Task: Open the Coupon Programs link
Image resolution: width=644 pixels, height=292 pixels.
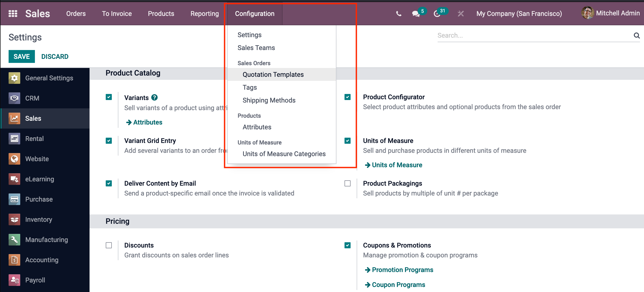Action: tap(395, 285)
